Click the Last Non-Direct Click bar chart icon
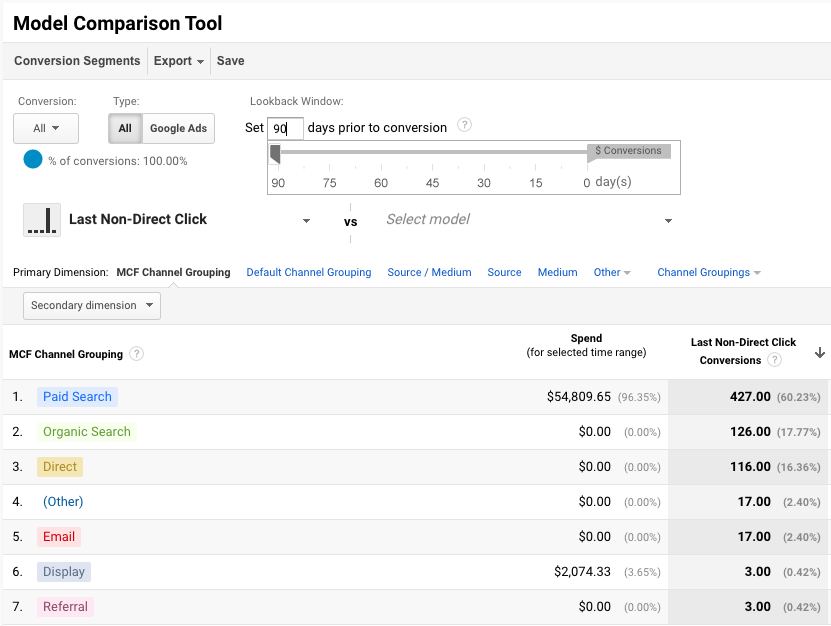The image size is (831, 626). tap(42, 220)
